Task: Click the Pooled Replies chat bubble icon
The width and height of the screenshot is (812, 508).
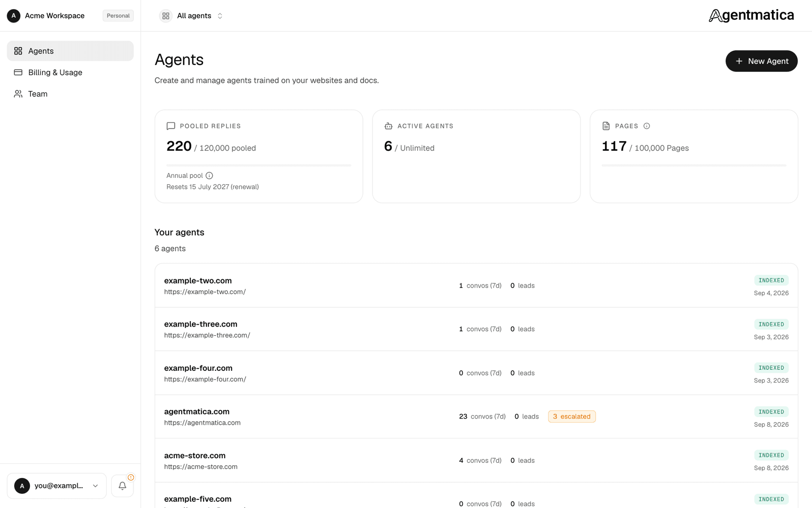Action: coord(171,126)
